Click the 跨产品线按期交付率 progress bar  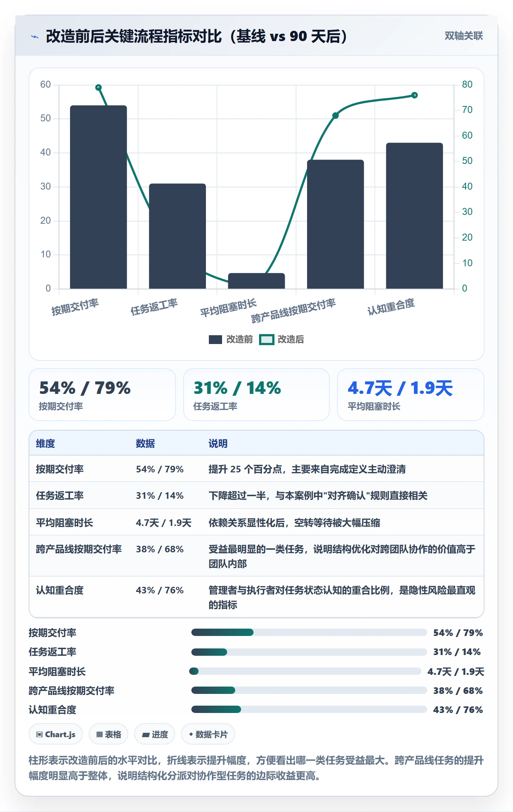click(309, 690)
